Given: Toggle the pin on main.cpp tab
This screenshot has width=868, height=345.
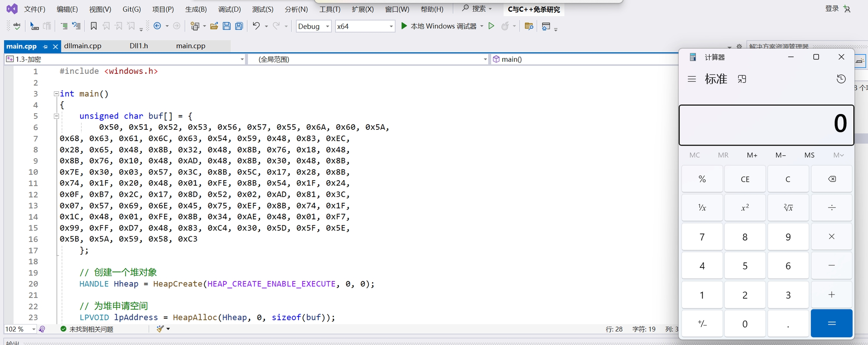Looking at the screenshot, I should (x=45, y=47).
